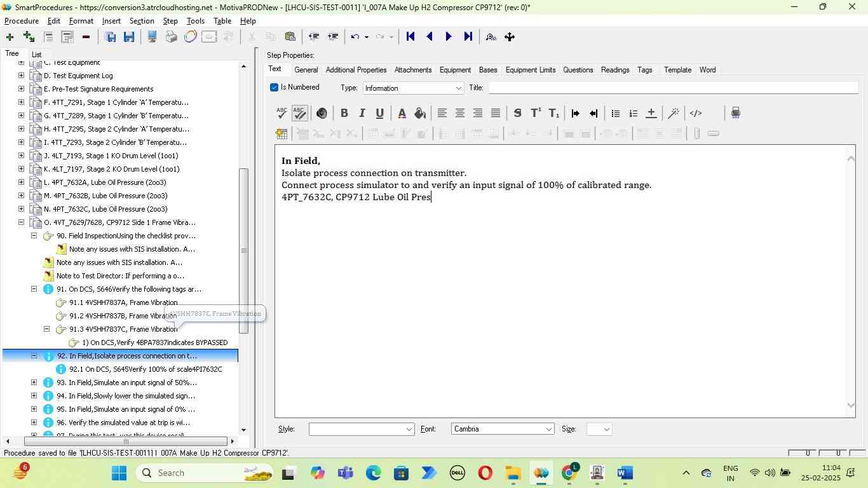Expand step 93 Simulate input signal 50%
Viewport: 868px width, 488px height.
click(x=34, y=383)
